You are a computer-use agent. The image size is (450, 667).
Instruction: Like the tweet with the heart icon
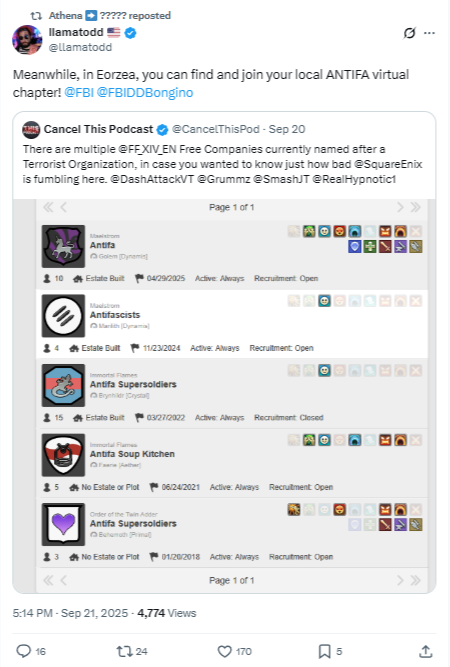tap(224, 651)
